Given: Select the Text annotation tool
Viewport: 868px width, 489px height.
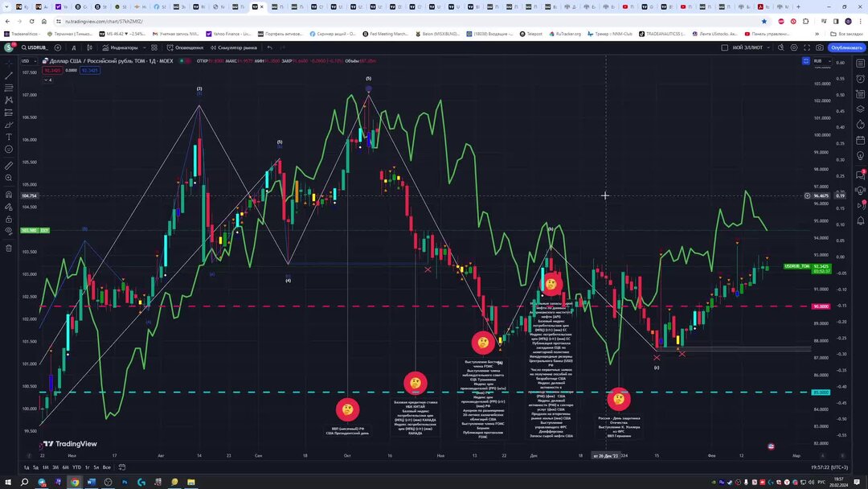Looking at the screenshot, I should (8, 137).
